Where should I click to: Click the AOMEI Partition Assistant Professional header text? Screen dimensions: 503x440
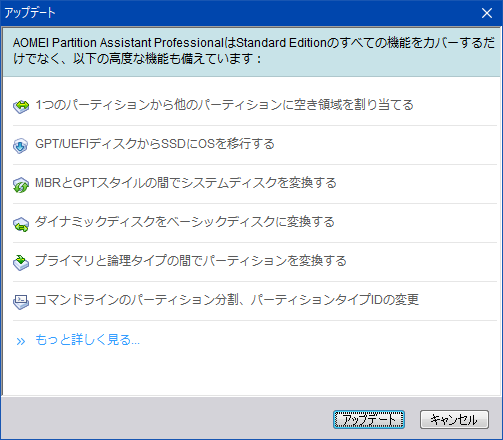[x=254, y=51]
